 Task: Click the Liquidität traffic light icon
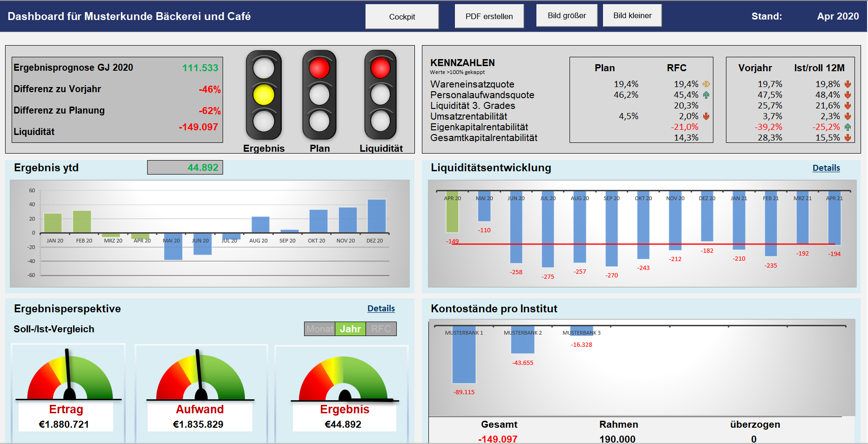pos(380,95)
